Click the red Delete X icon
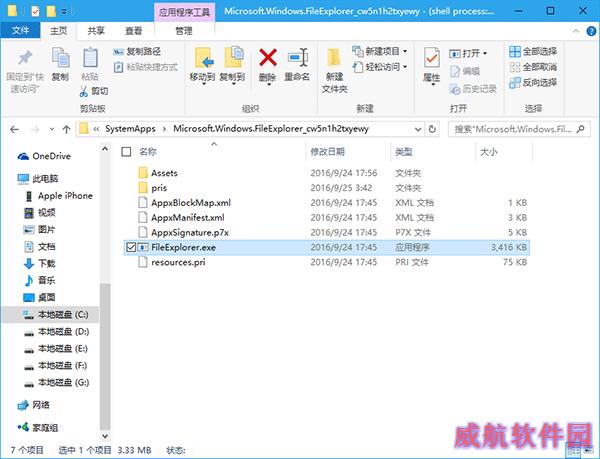Viewport: 600px width, 459px height. click(268, 57)
